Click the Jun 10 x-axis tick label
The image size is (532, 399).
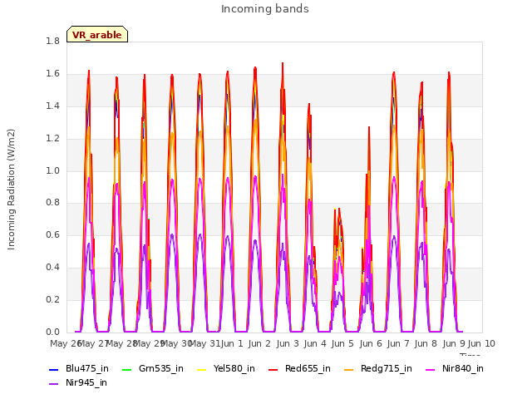tap(481, 343)
